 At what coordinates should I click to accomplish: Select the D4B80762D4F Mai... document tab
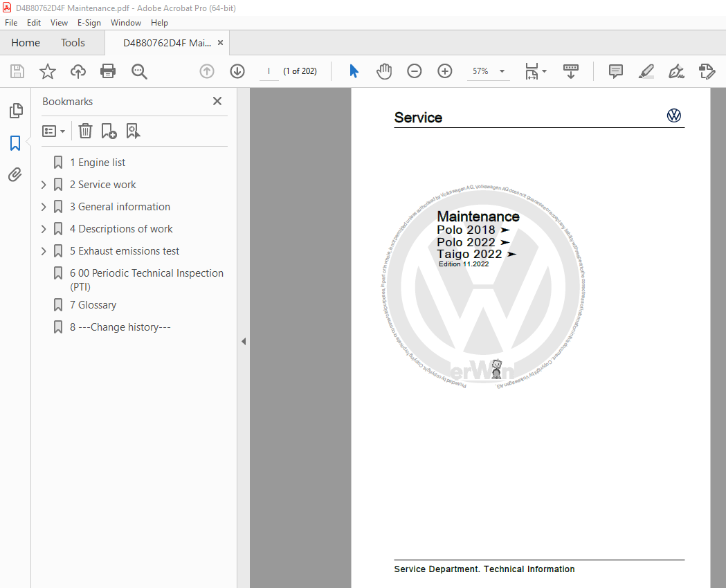point(167,43)
